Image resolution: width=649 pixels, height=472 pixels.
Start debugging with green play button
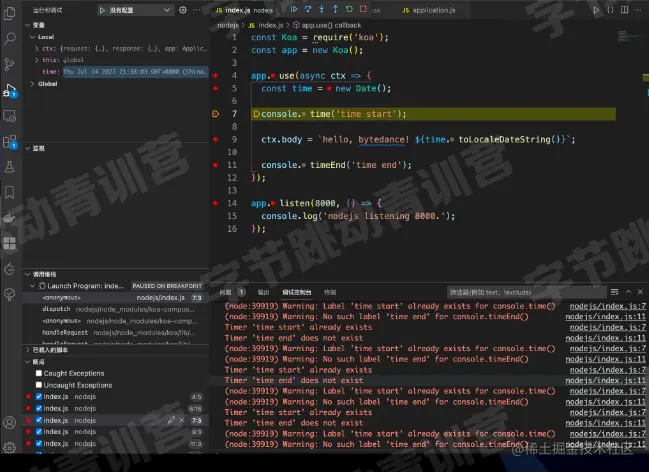(102, 10)
